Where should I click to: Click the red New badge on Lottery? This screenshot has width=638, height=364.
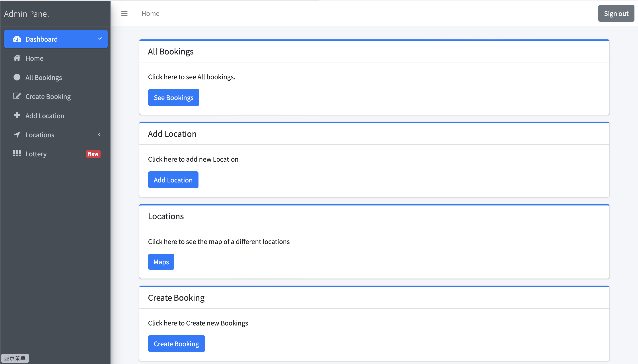[93, 153]
